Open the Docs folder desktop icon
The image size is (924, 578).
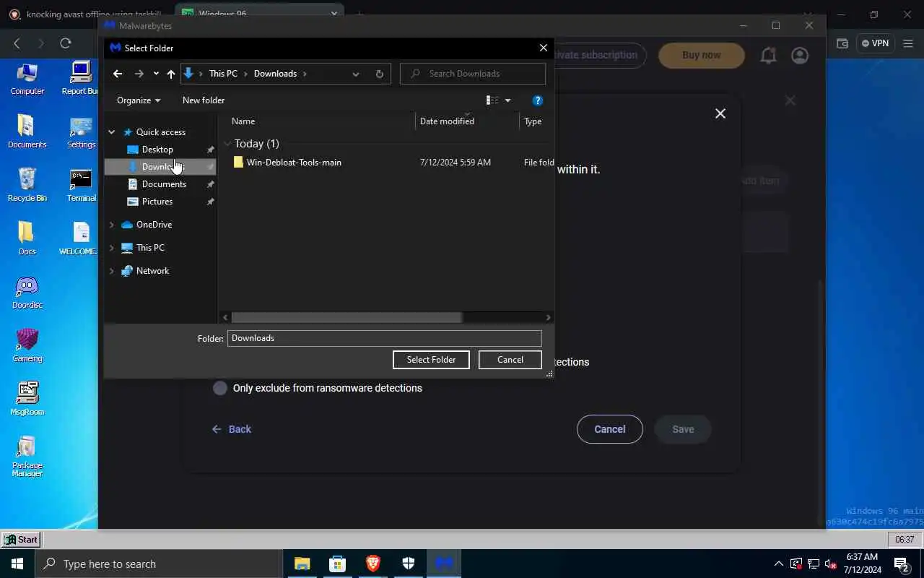point(27,239)
